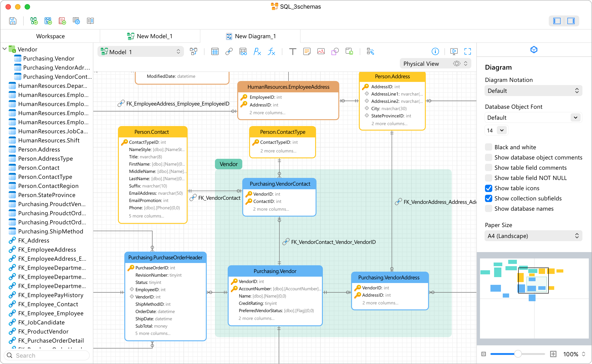Enable Show database object comments

pyautogui.click(x=488, y=157)
